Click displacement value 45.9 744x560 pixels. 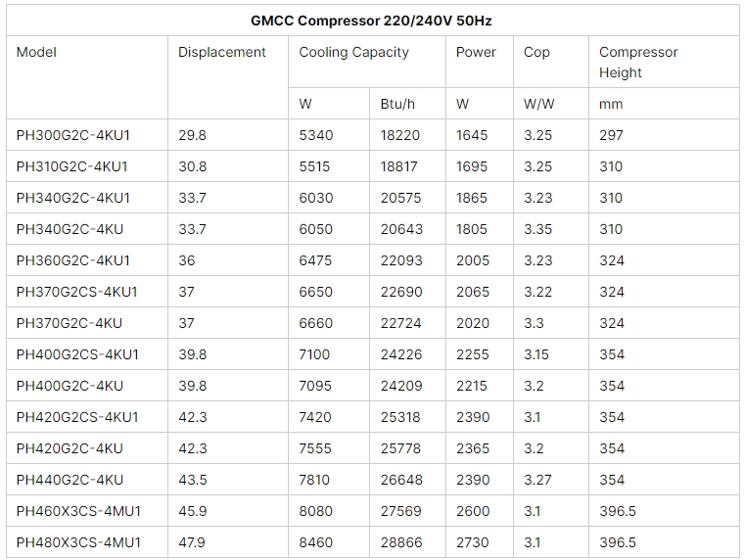click(192, 511)
